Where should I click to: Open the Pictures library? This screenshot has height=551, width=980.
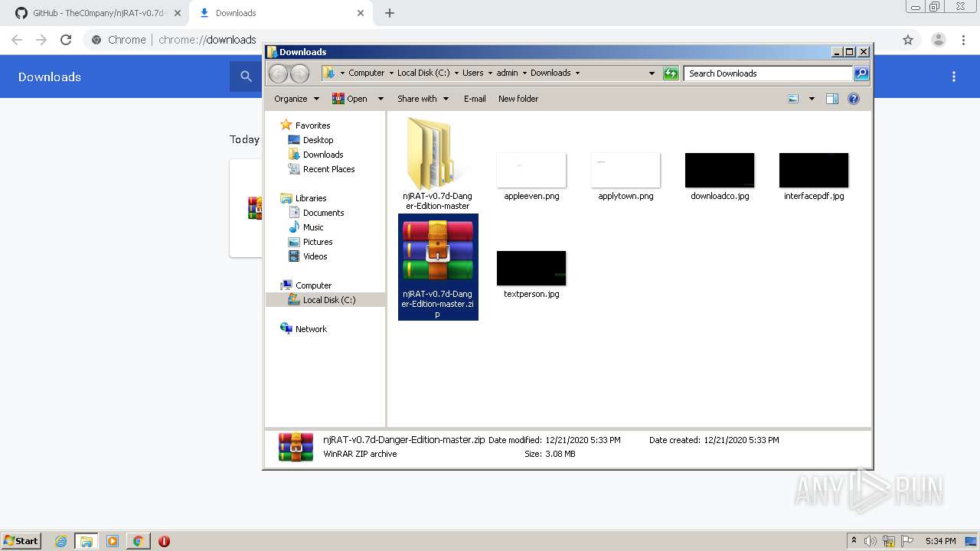pos(310,242)
